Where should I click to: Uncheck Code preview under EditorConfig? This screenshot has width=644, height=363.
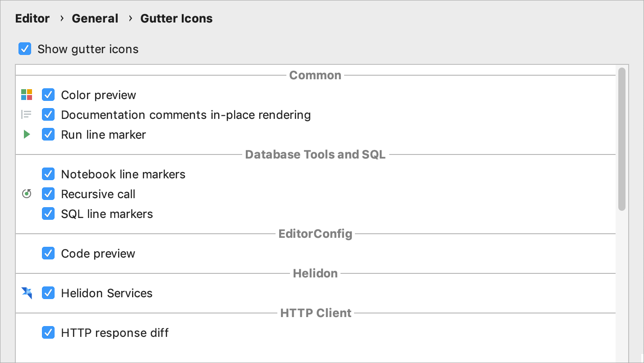click(x=48, y=253)
